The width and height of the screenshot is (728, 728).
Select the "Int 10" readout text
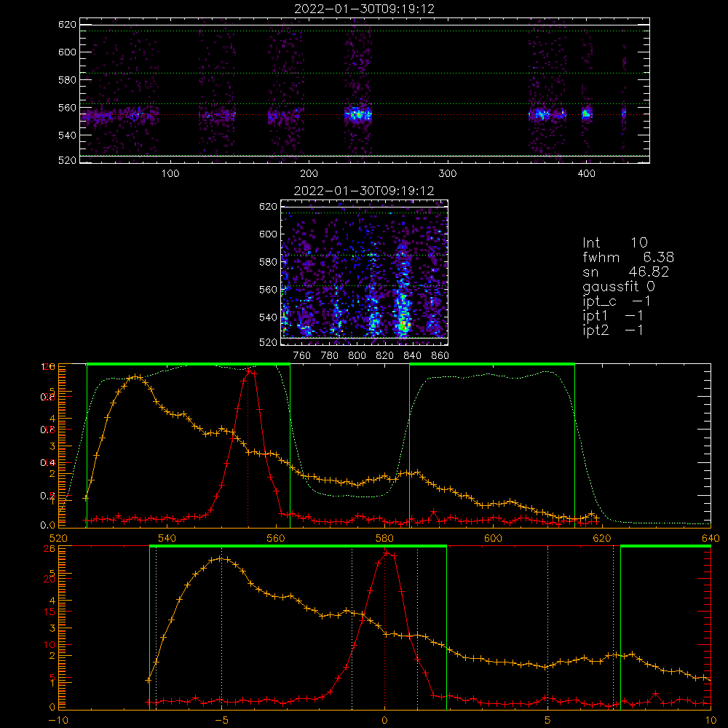click(x=615, y=242)
